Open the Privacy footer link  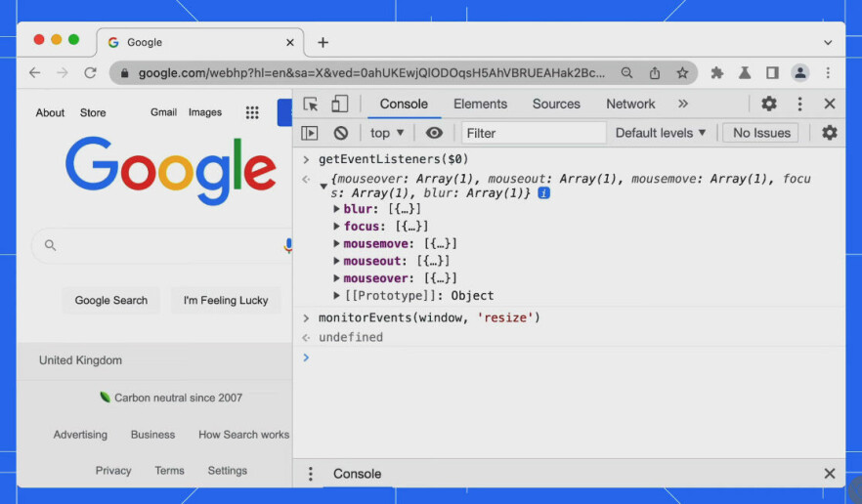[113, 471]
